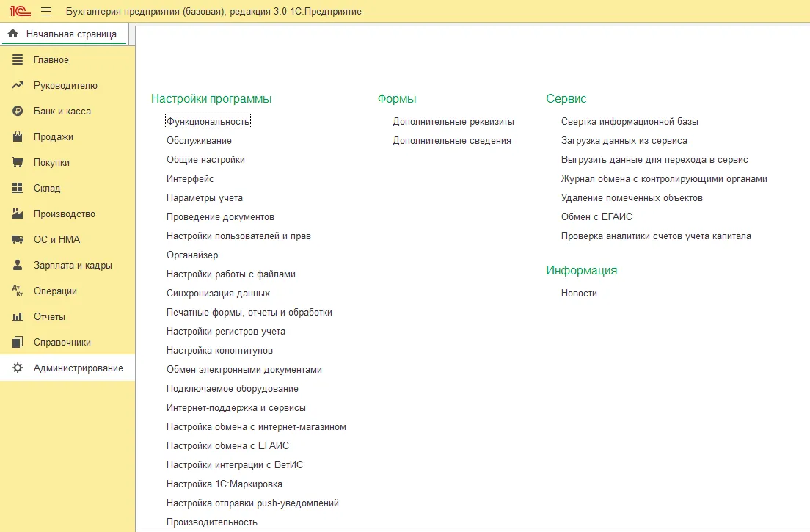This screenshot has width=810, height=532.
Task: Click the Операции Дт/Кт icon
Action: pyautogui.click(x=18, y=291)
